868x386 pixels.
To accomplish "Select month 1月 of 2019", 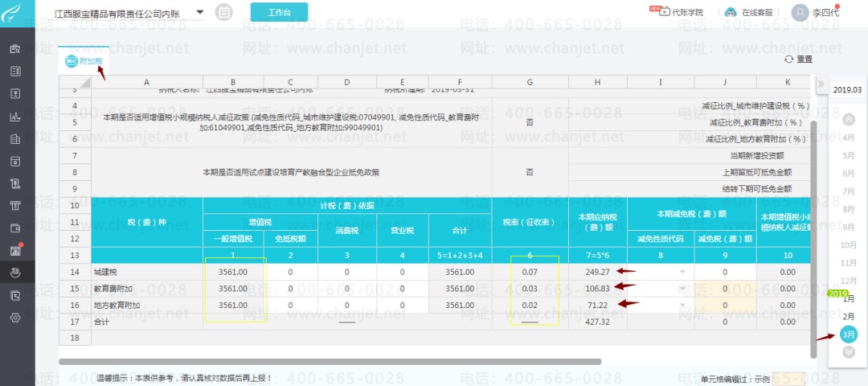I will [x=848, y=299].
